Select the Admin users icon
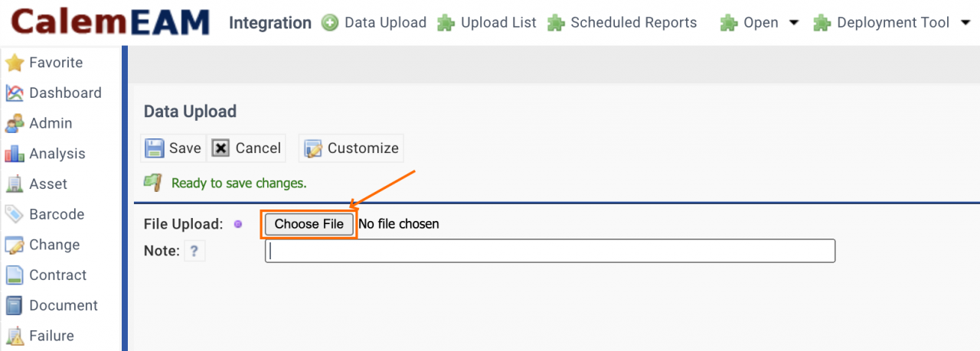This screenshot has height=351, width=980. click(x=15, y=124)
